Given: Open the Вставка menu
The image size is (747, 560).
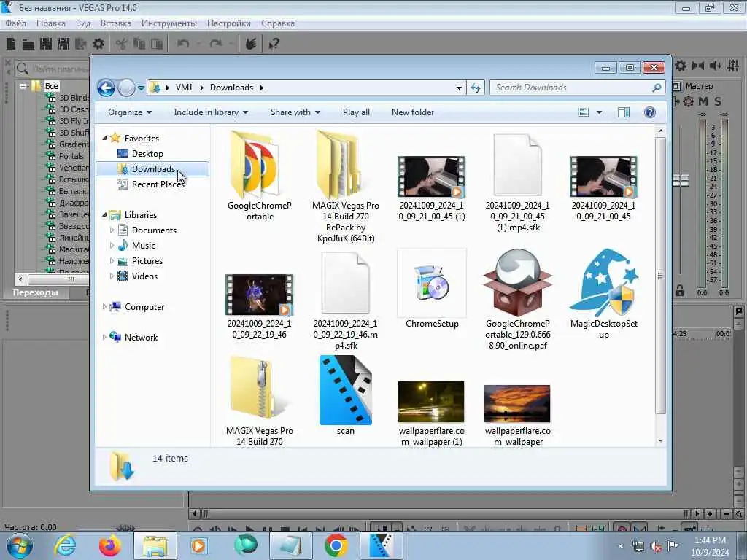Looking at the screenshot, I should coord(116,23).
